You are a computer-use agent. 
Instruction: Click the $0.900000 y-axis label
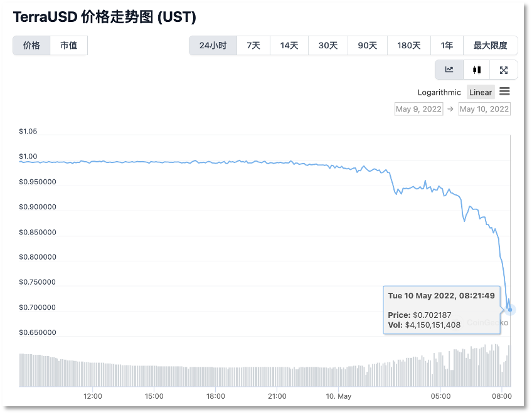click(x=38, y=207)
